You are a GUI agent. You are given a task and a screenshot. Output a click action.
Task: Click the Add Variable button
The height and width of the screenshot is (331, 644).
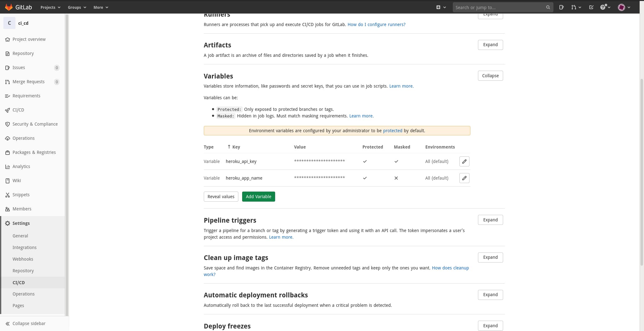point(258,197)
